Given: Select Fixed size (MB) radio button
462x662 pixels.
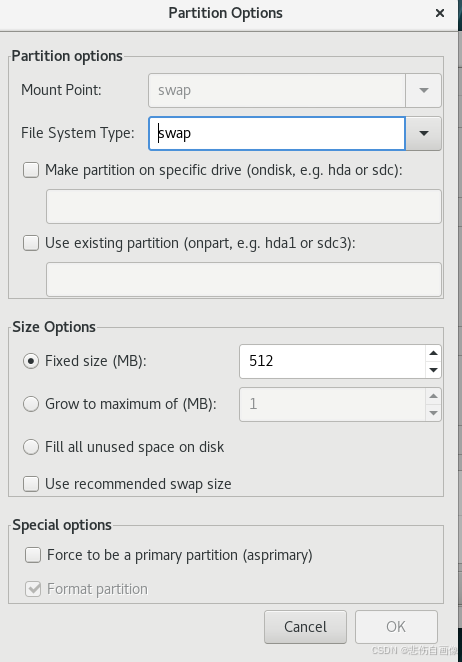Looking at the screenshot, I should tap(31, 361).
